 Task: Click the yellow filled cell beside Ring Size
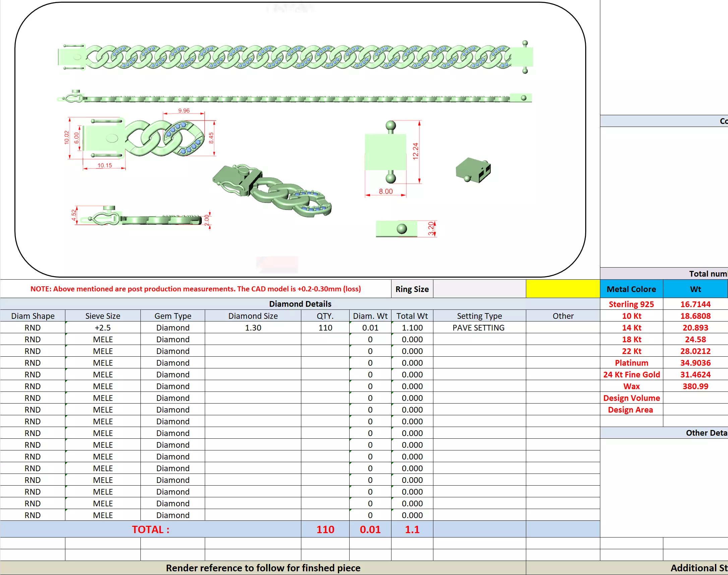tap(563, 289)
